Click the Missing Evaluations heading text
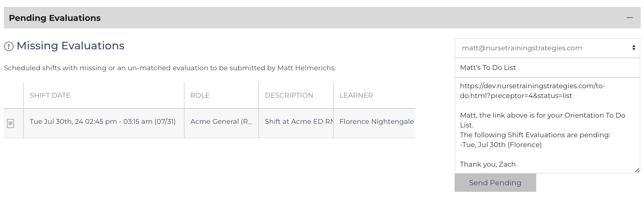This screenshot has width=644, height=198. [x=71, y=46]
